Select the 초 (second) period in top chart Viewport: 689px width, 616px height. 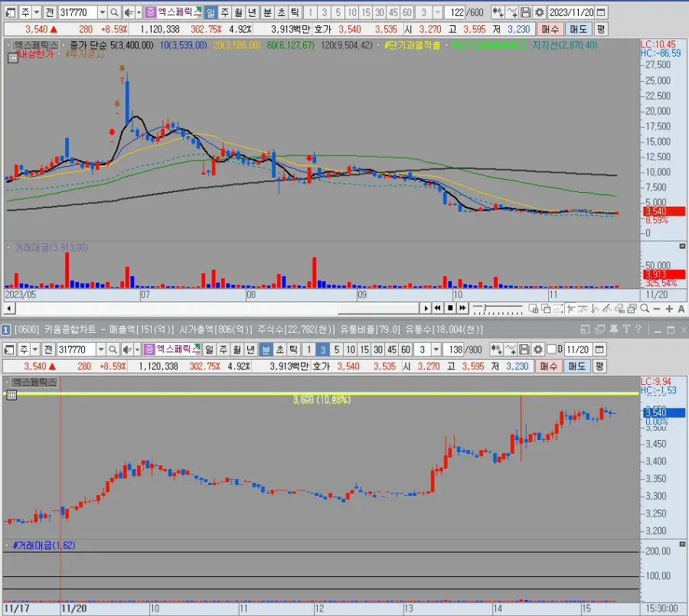281,12
